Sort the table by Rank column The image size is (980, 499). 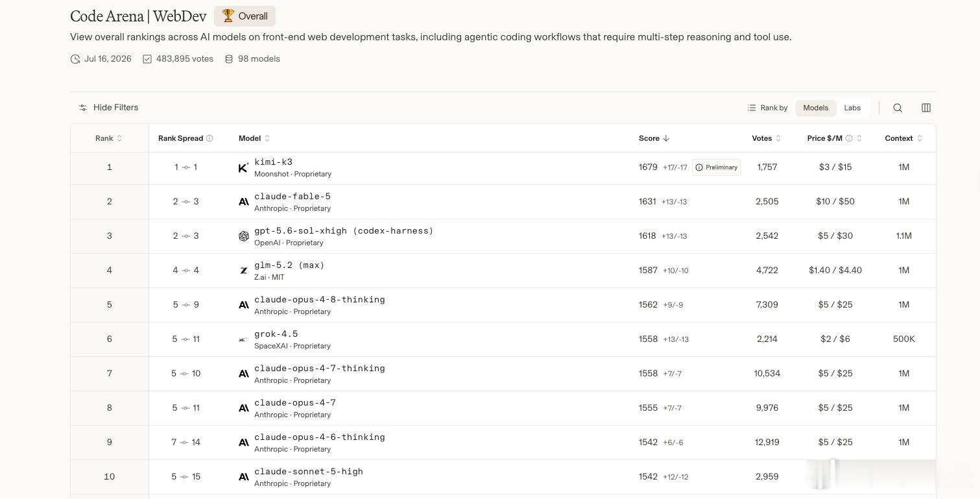tap(109, 138)
